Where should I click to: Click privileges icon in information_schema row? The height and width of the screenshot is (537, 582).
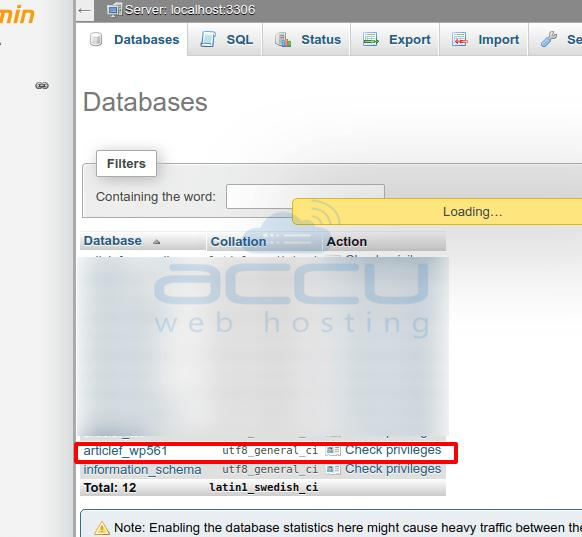(x=333, y=469)
